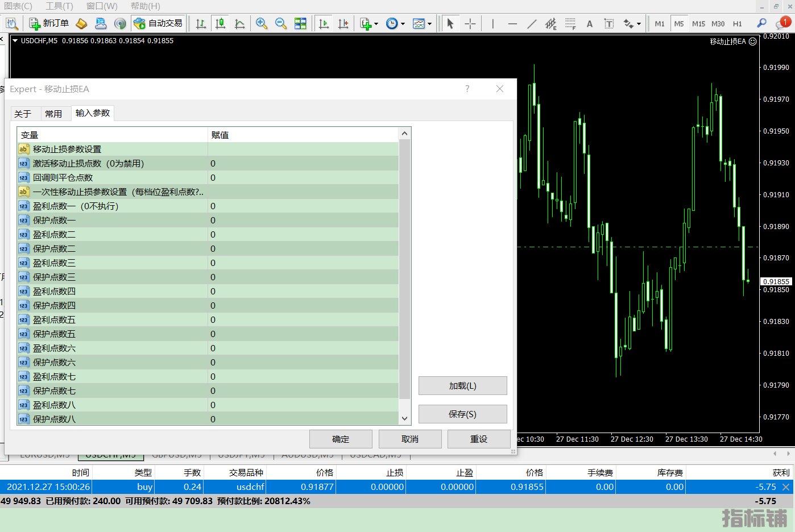
Task: Draw a vertical line tool
Action: click(493, 23)
